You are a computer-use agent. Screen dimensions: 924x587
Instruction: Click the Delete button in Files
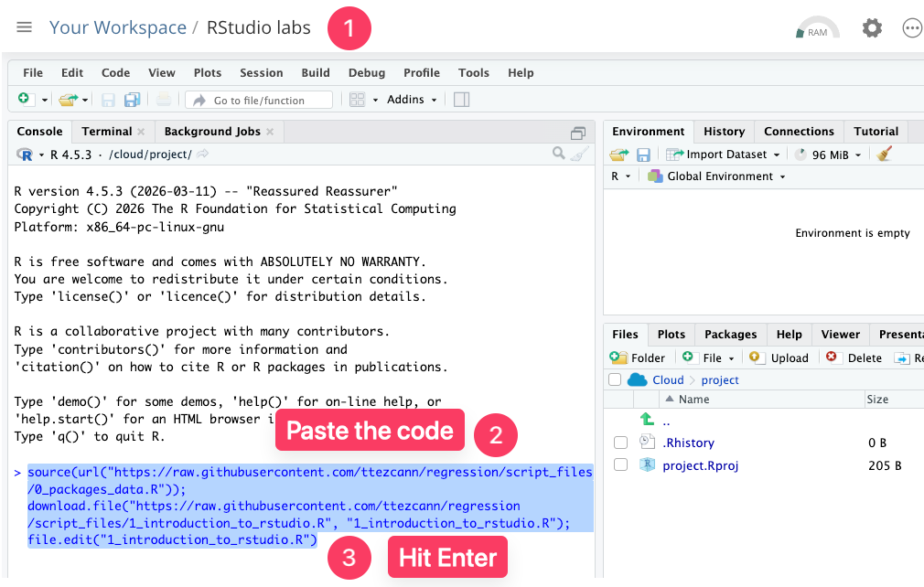[854, 358]
